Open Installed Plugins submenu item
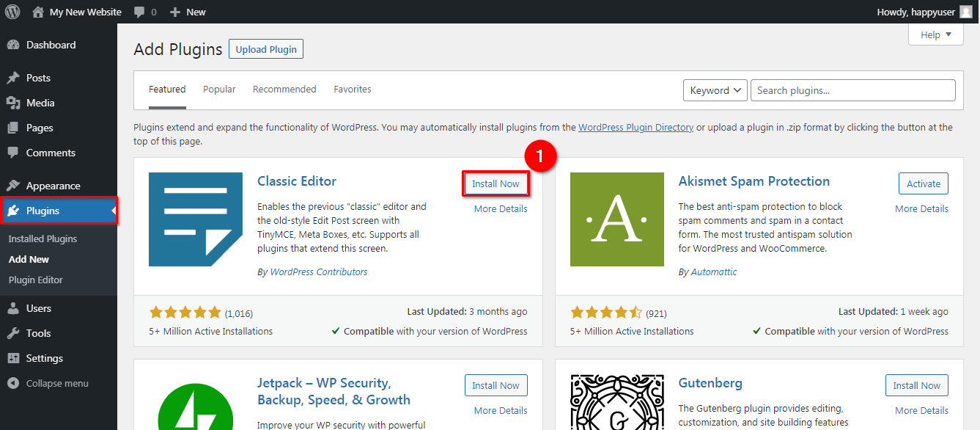Image resolution: width=980 pixels, height=430 pixels. pos(43,238)
